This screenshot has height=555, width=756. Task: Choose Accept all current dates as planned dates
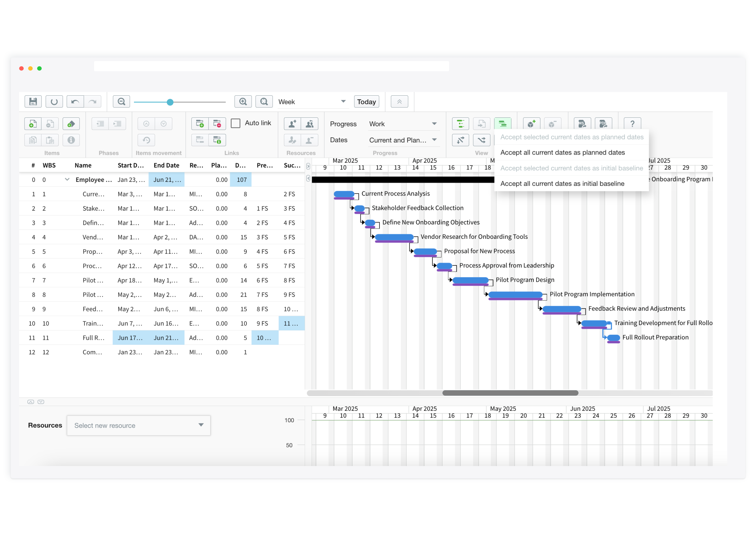point(563,153)
